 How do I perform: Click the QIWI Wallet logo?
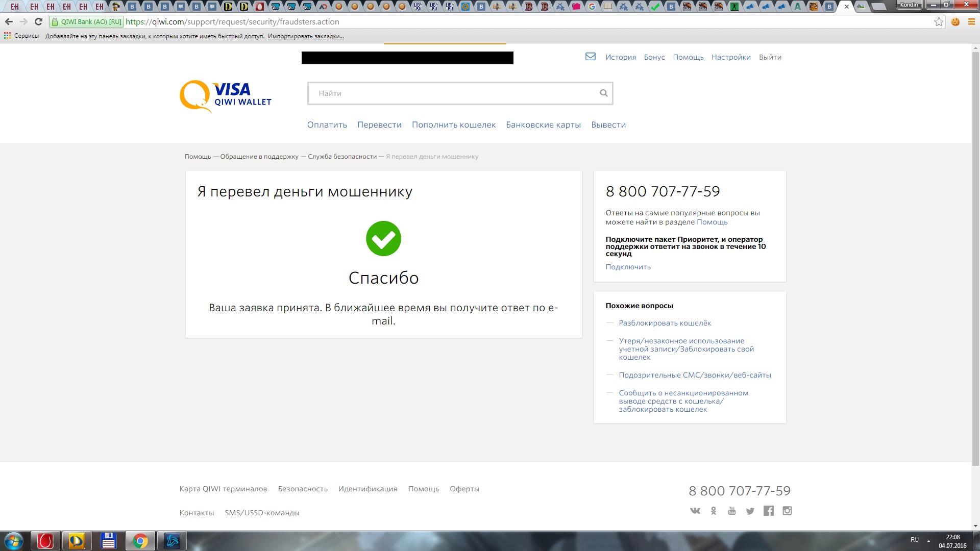[x=225, y=96]
